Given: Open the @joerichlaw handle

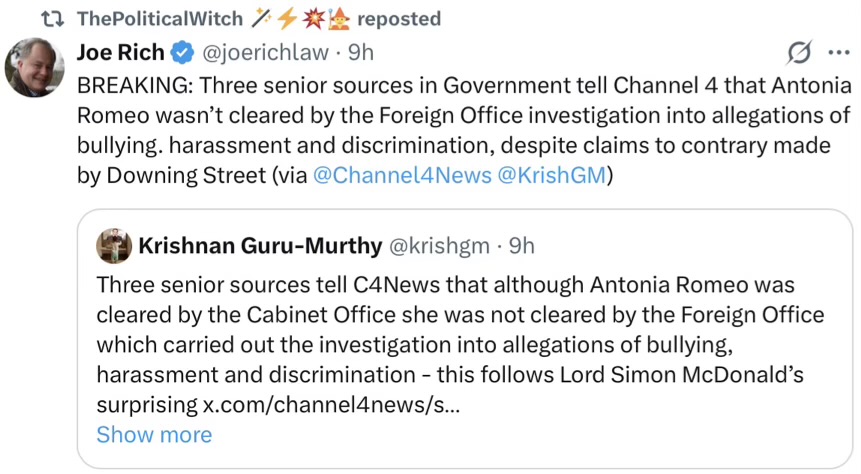Looking at the screenshot, I should (x=267, y=52).
